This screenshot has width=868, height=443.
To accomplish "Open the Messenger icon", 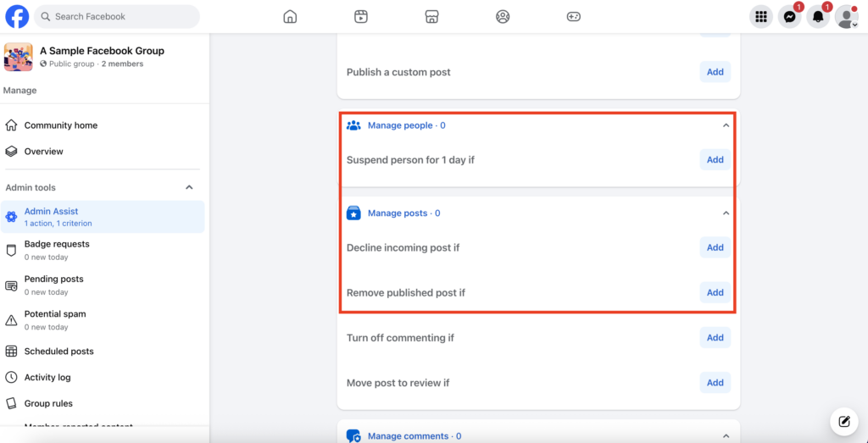I will click(x=789, y=17).
